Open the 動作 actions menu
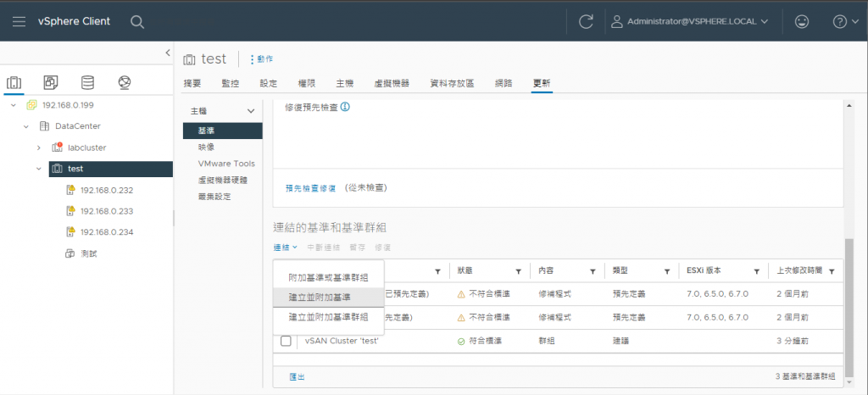868x395 pixels. point(261,58)
